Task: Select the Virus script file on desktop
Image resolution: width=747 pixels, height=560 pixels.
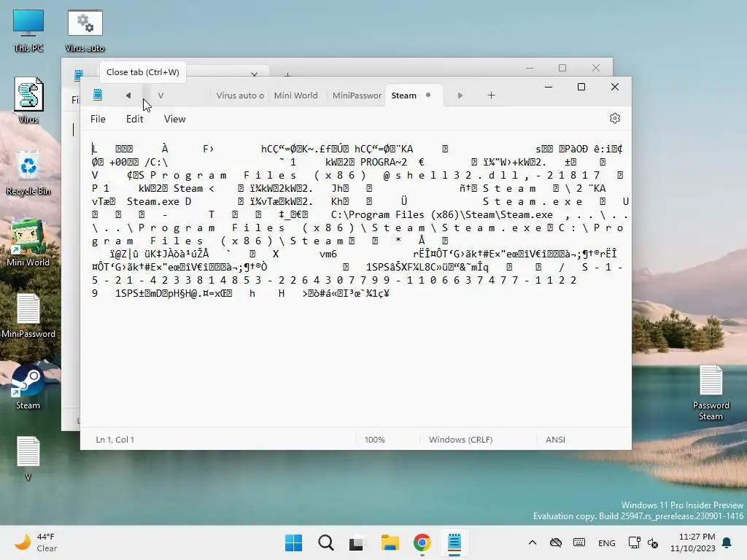Action: point(28,101)
